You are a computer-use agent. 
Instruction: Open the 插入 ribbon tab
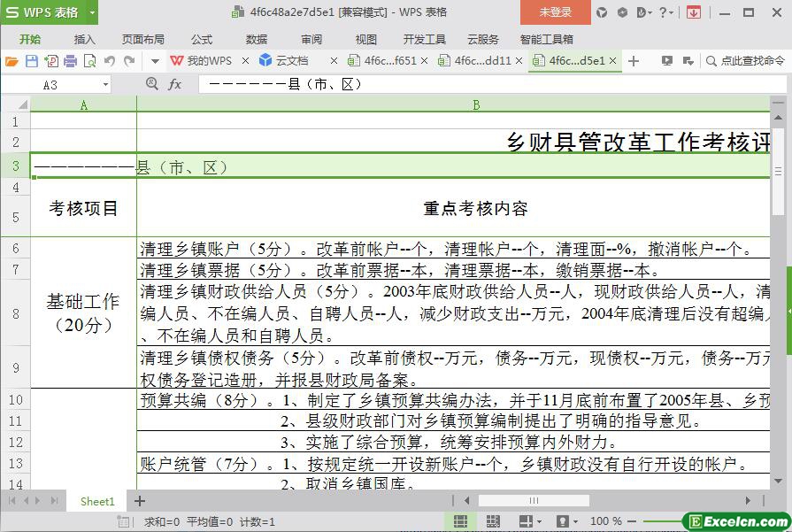[84, 40]
